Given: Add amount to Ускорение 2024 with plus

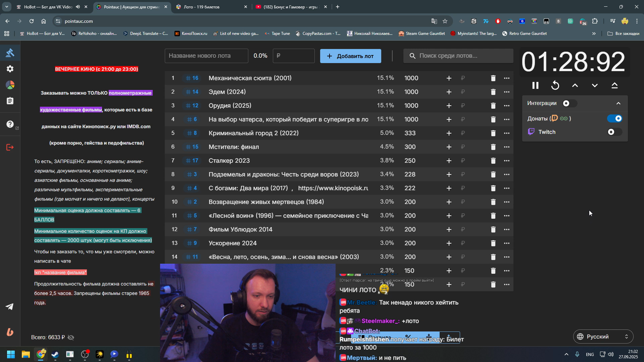Looking at the screenshot, I should (449, 243).
